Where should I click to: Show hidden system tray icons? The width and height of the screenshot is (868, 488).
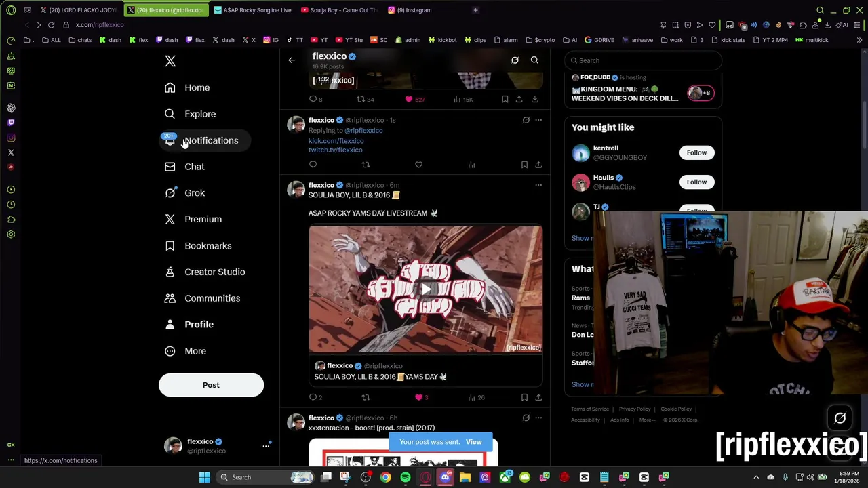[x=756, y=477]
